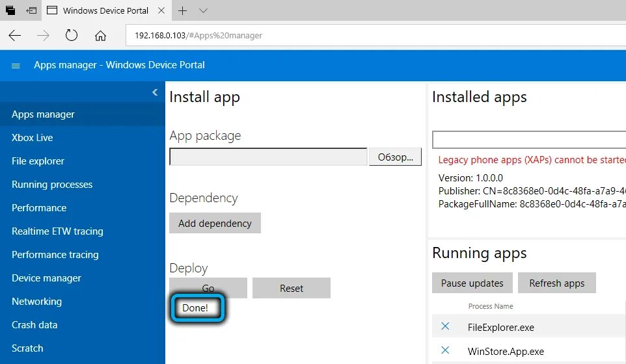Terminate the FileExplorer.exe process

[446, 327]
